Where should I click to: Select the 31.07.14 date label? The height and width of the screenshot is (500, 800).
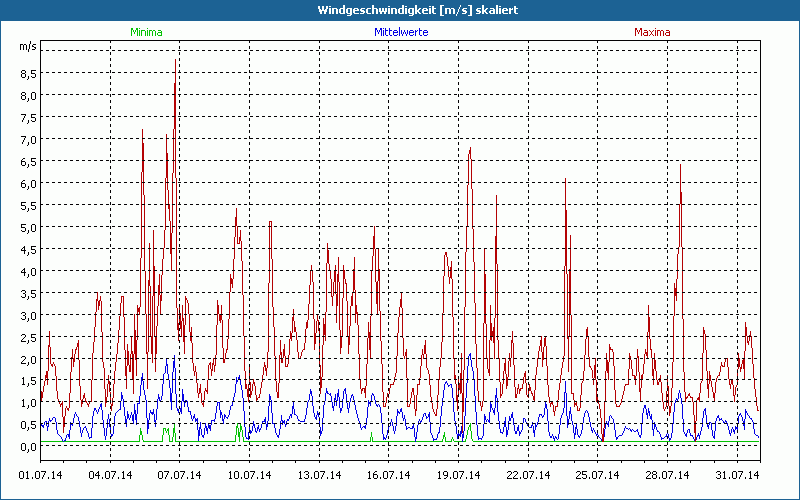738,475
